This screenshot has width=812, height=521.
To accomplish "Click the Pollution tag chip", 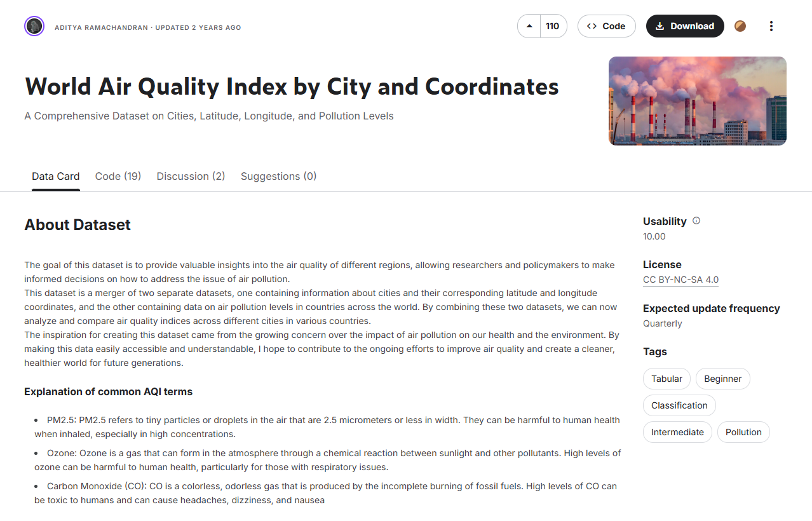I will [x=743, y=432].
